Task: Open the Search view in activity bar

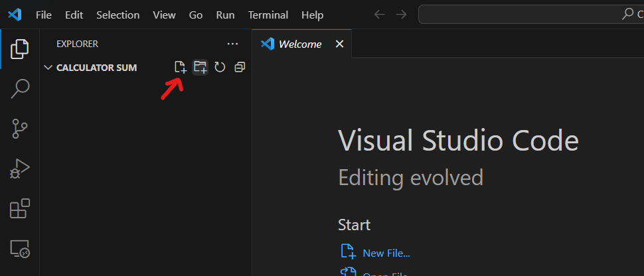Action: tap(20, 89)
